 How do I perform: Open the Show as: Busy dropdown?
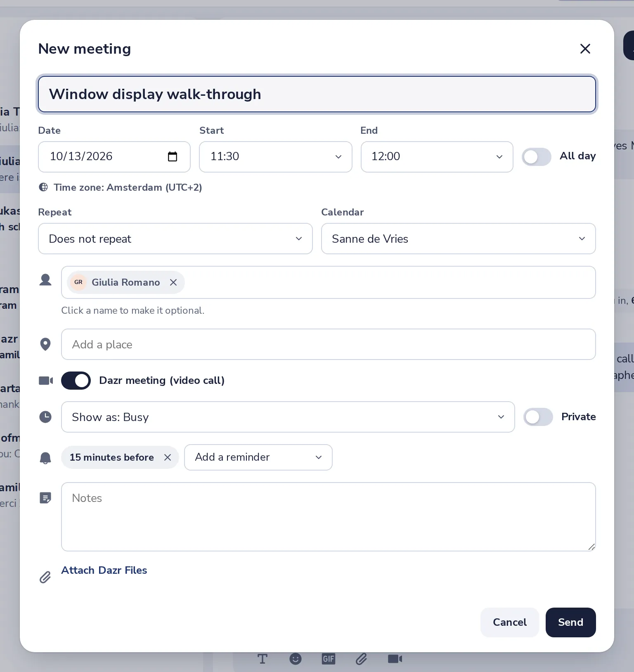(x=288, y=417)
